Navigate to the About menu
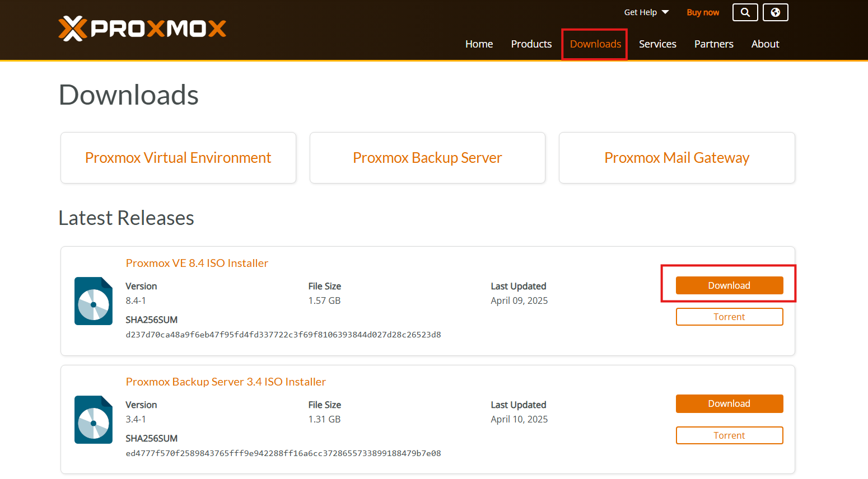 765,44
